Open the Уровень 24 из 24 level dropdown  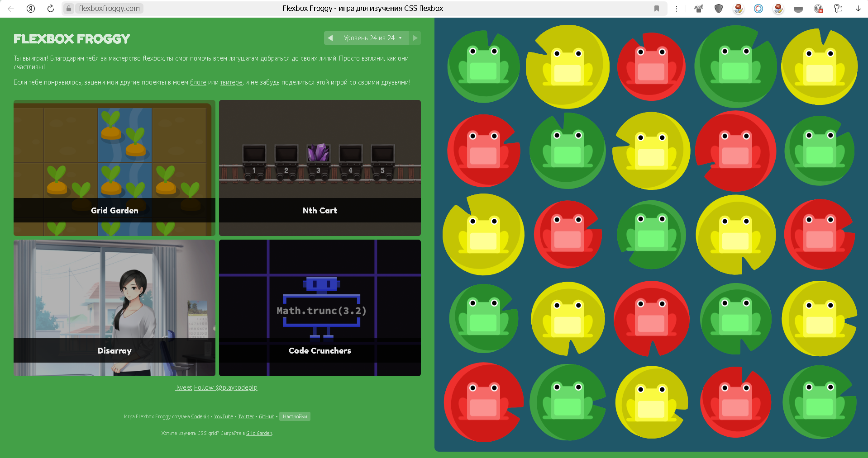pyautogui.click(x=372, y=38)
